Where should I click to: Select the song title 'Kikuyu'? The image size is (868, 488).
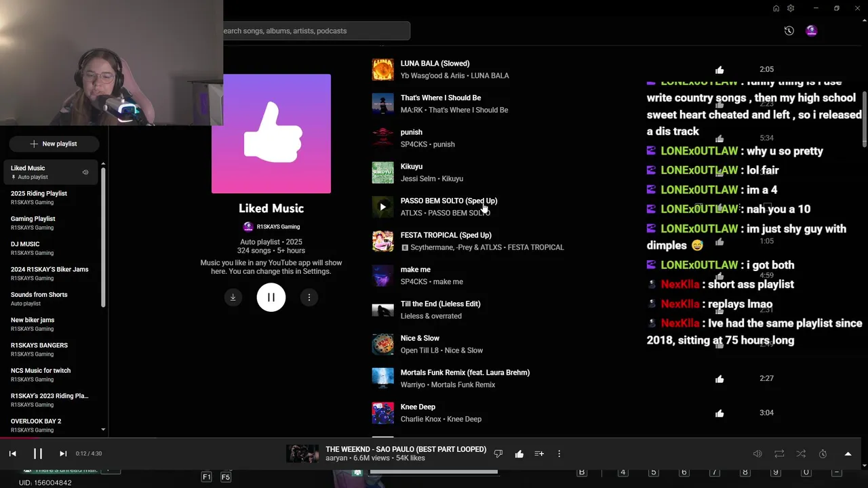point(411,167)
